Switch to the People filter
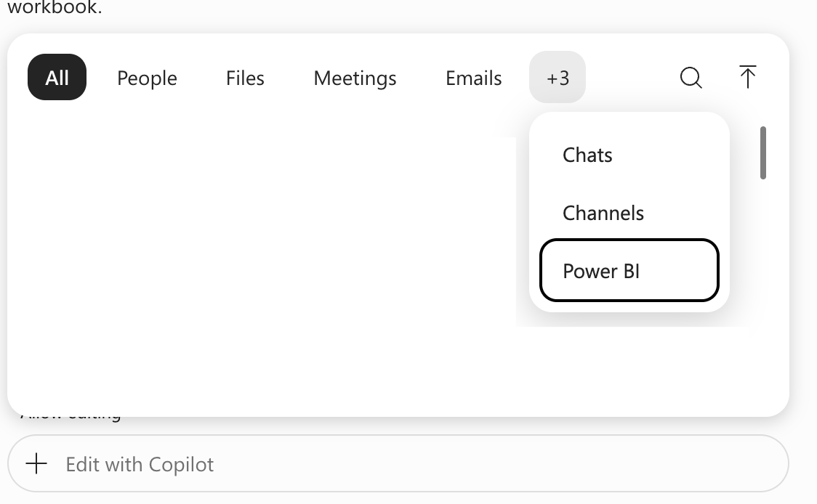Screen dimensions: 817x504 tap(147, 78)
